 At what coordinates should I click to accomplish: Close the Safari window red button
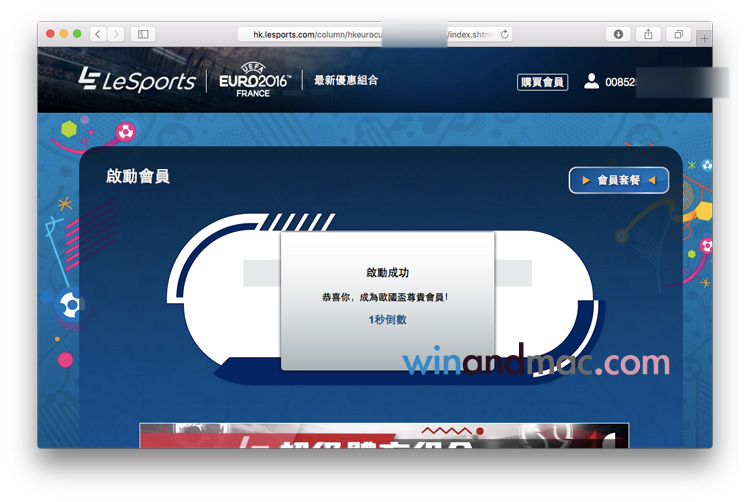[x=50, y=34]
